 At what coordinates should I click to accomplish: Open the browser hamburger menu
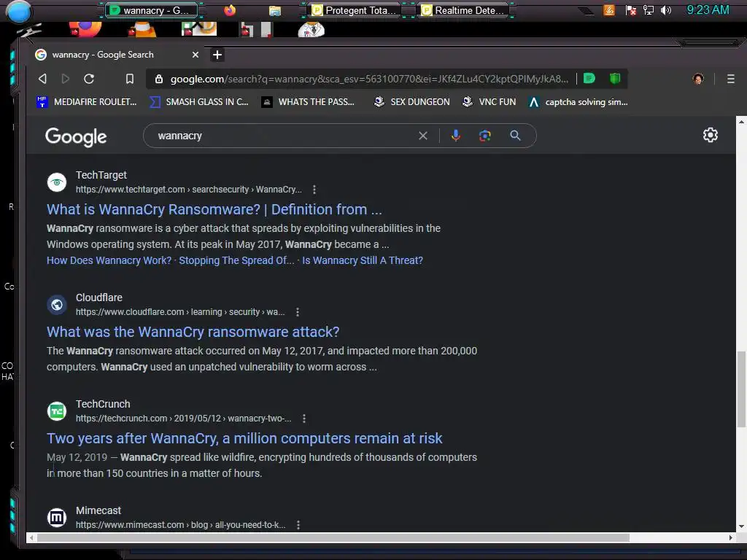click(731, 79)
